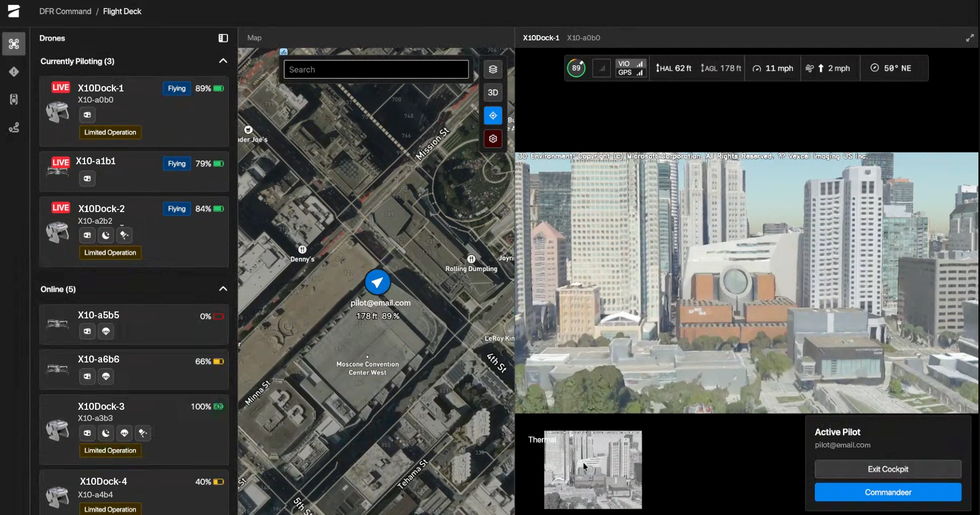Image resolution: width=980 pixels, height=515 pixels.
Task: Select the X10-a1b1 drone card name
Action: 96,161
